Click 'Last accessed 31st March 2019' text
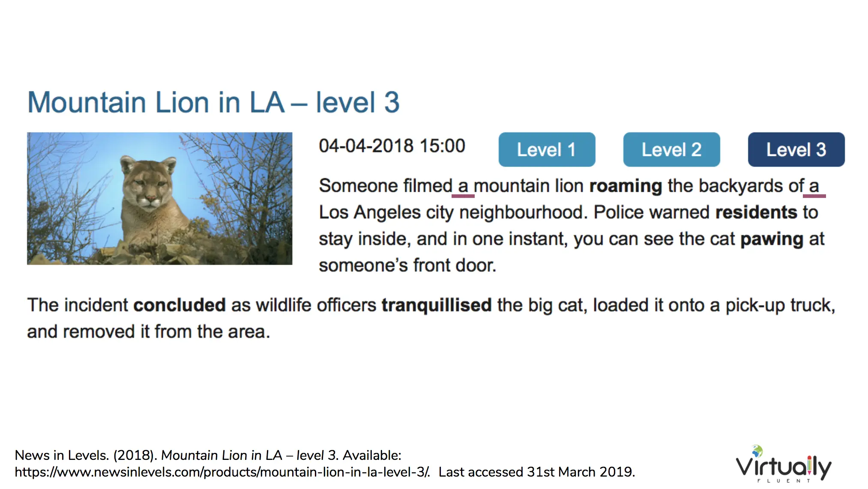Viewport: 868px width, 489px height. (536, 472)
